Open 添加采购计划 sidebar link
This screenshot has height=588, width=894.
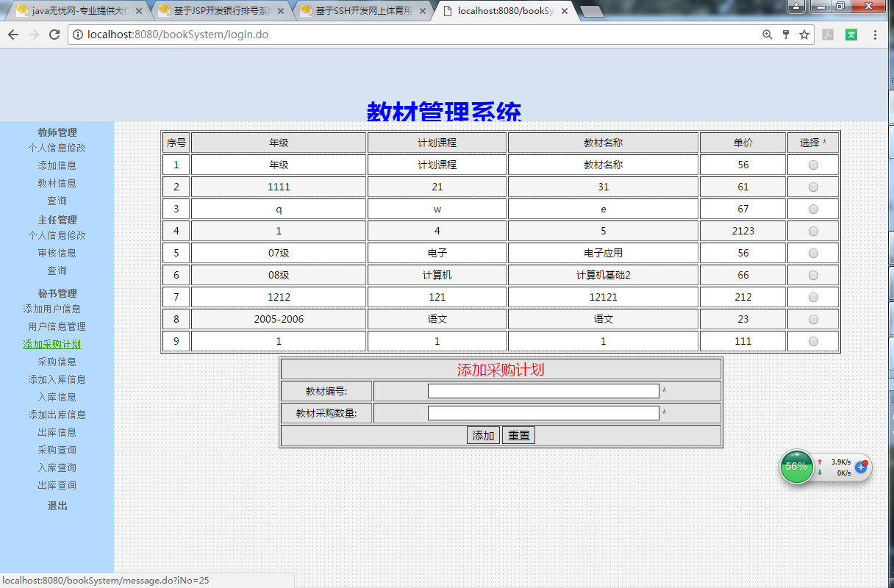coord(51,344)
